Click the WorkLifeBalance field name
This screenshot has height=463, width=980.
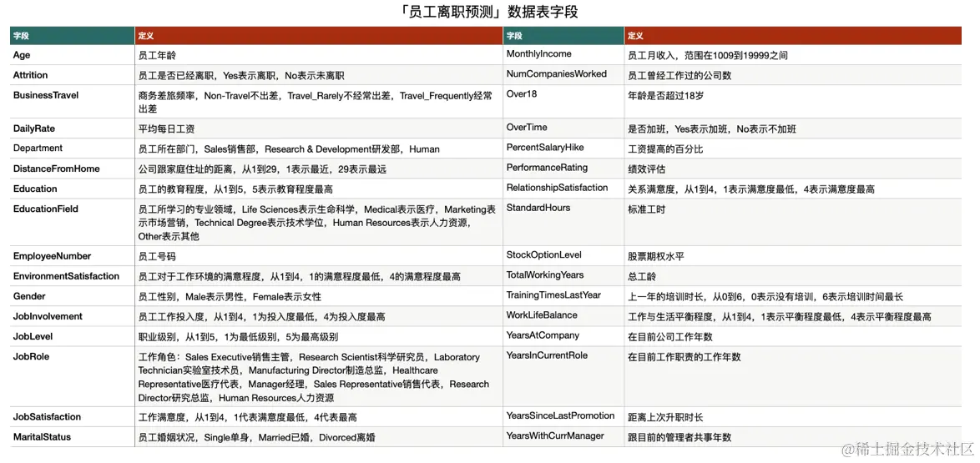point(542,315)
